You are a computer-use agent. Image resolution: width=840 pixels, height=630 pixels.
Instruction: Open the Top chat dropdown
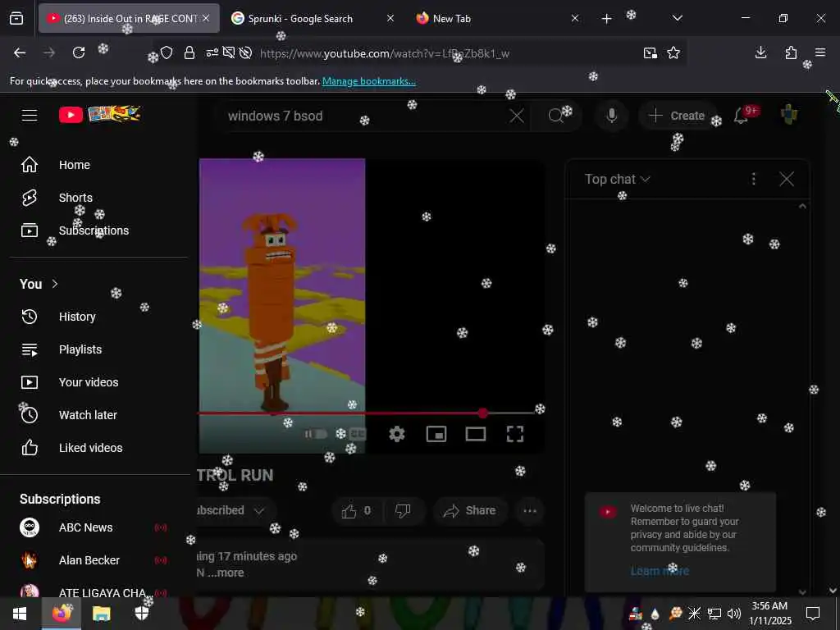617,179
